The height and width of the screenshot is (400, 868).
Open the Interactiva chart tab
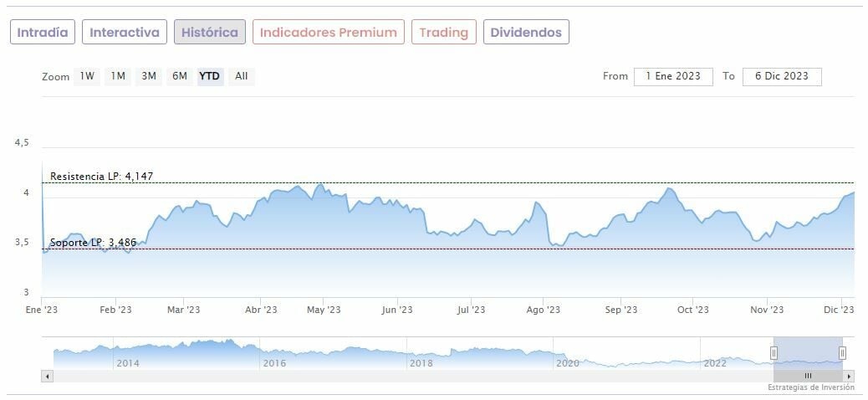[125, 33]
